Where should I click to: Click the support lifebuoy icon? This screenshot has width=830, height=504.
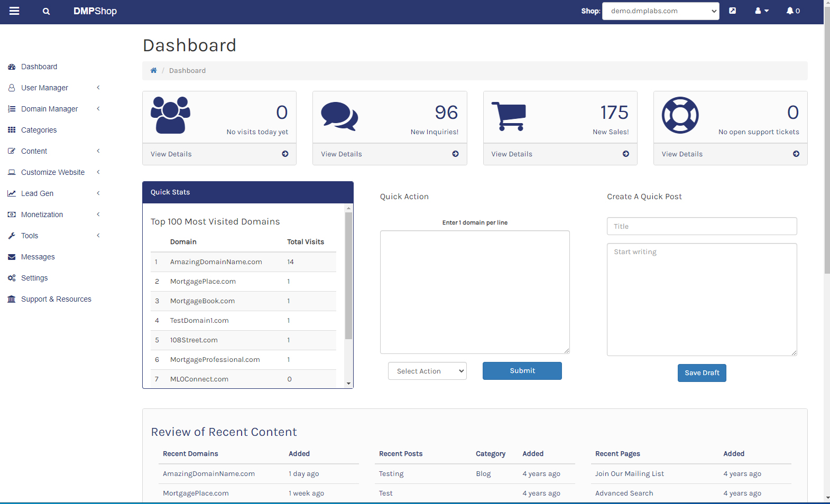click(680, 115)
